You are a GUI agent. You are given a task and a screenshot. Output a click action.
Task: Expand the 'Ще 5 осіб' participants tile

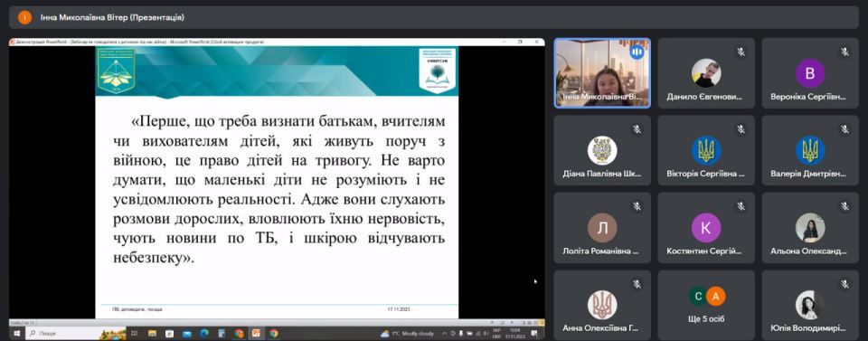(x=706, y=305)
